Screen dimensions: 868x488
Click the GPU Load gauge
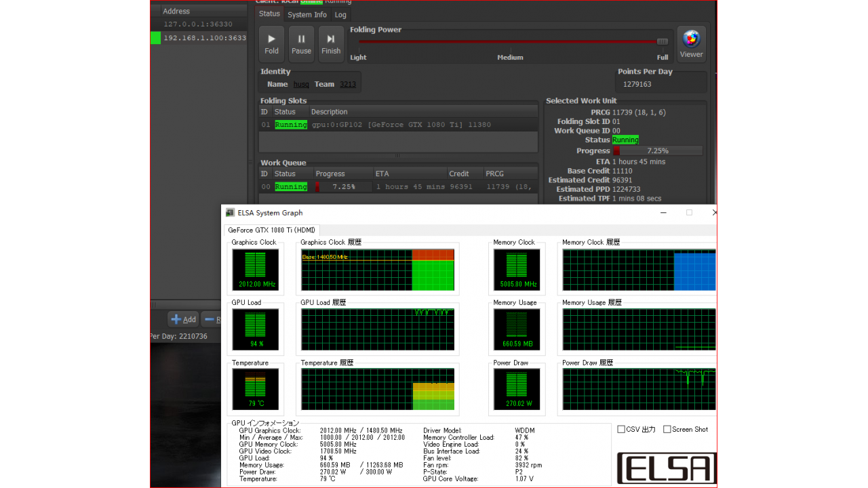(x=255, y=330)
